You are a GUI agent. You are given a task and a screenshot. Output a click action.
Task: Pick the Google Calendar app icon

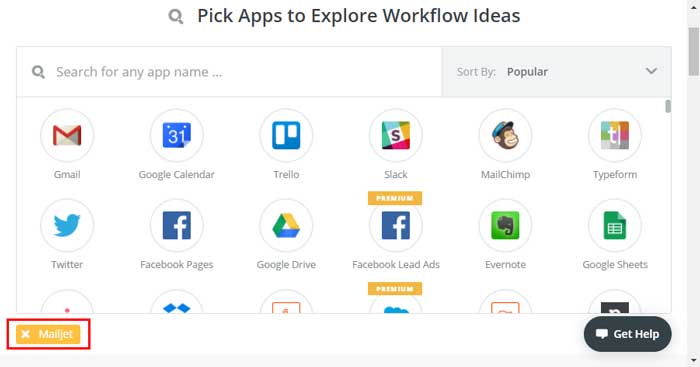177,135
